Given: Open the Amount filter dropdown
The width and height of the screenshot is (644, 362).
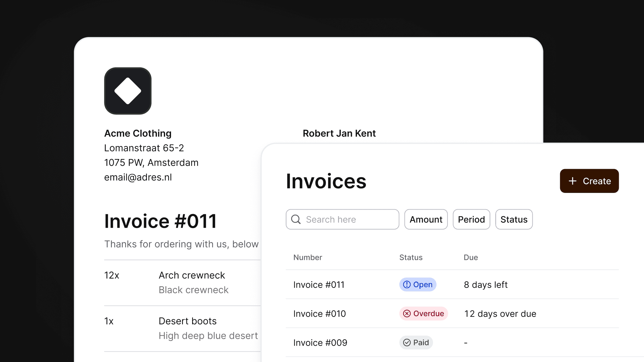Looking at the screenshot, I should click(x=426, y=219).
